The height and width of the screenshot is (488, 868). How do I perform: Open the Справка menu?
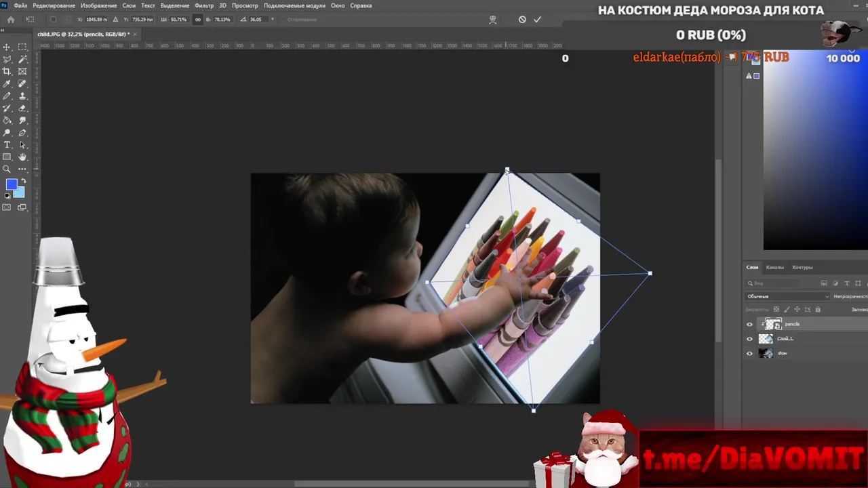[361, 5]
